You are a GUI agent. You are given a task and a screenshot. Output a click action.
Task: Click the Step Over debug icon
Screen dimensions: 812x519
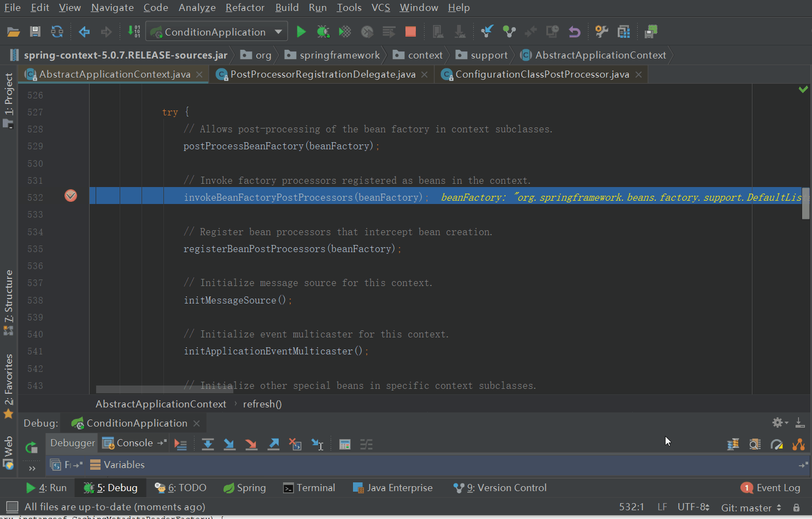tap(208, 444)
